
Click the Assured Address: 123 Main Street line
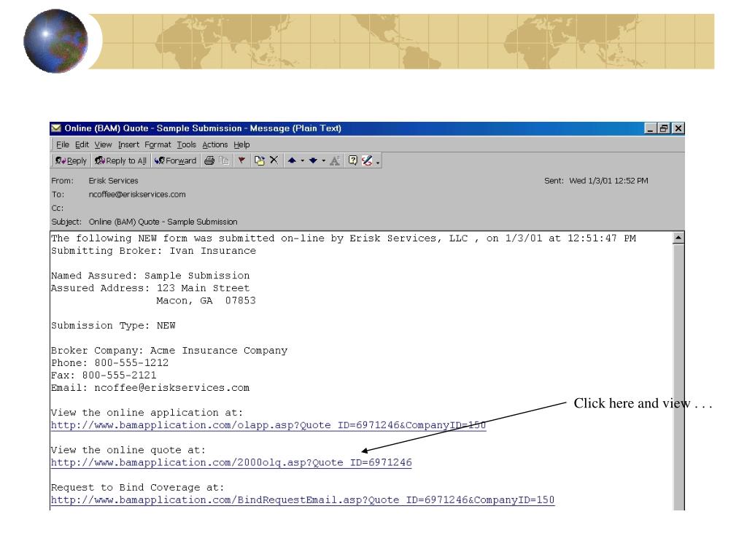(x=150, y=288)
